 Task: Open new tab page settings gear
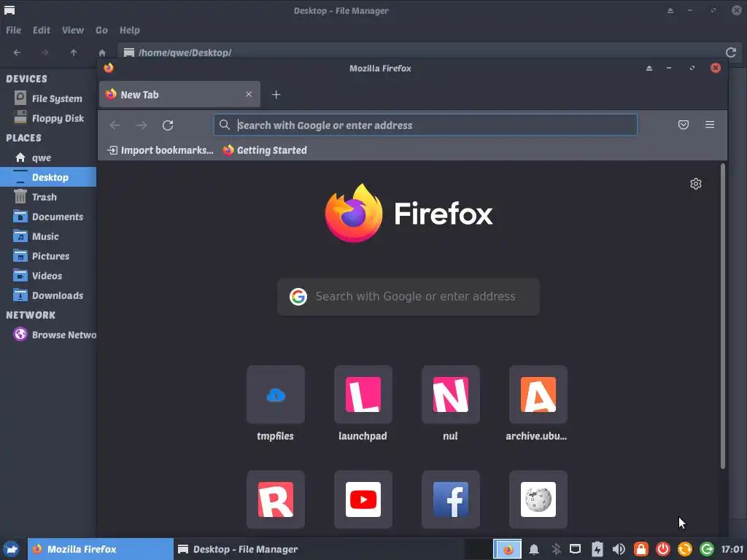pos(695,184)
